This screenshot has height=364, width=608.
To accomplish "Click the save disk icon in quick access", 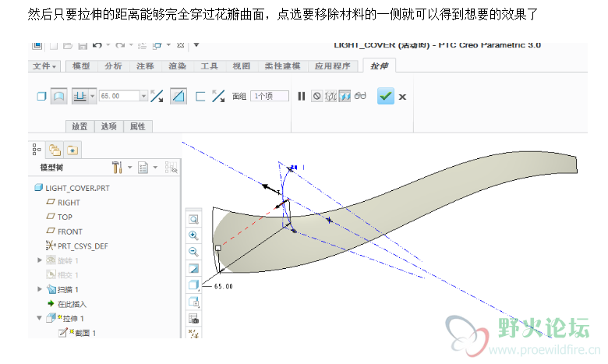I will click(83, 46).
